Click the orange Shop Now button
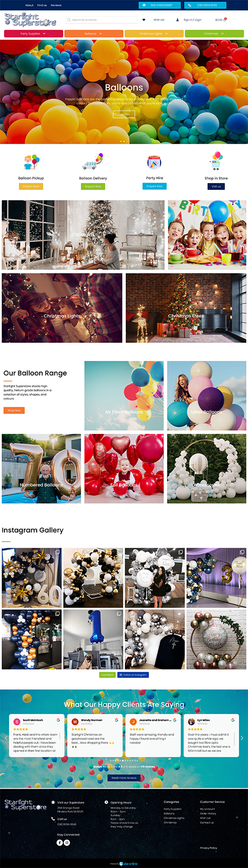248x868 pixels. [14, 410]
